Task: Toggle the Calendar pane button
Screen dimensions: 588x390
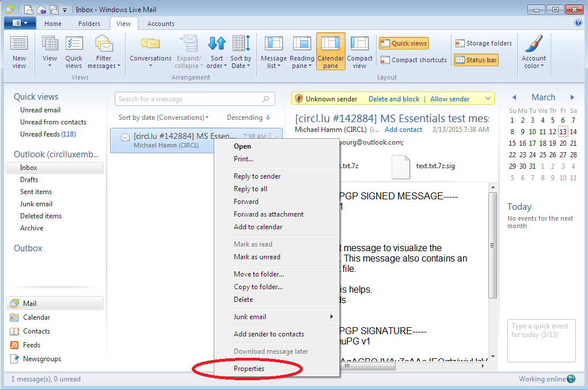Action: click(x=331, y=51)
